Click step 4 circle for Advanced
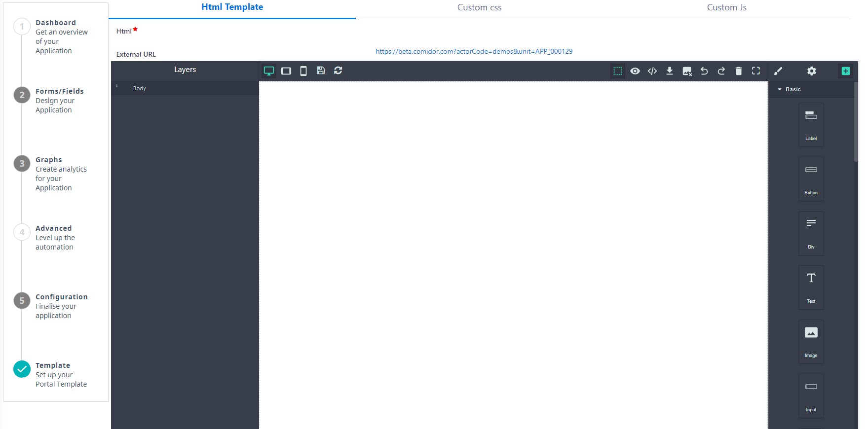868x429 pixels. (22, 232)
